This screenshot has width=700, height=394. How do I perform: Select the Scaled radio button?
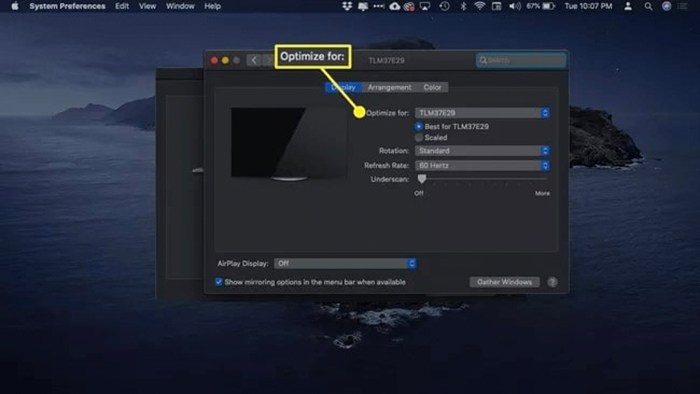click(419, 137)
